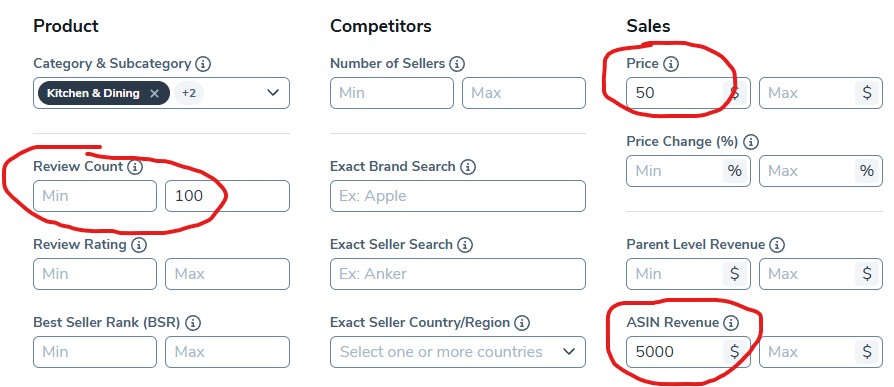Click info icon beside Number of Sellers
The width and height of the screenshot is (894, 387).
point(456,64)
